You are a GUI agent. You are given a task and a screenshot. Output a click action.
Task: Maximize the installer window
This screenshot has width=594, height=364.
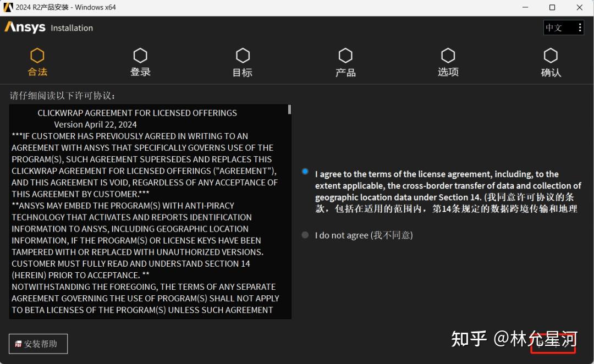click(x=552, y=7)
